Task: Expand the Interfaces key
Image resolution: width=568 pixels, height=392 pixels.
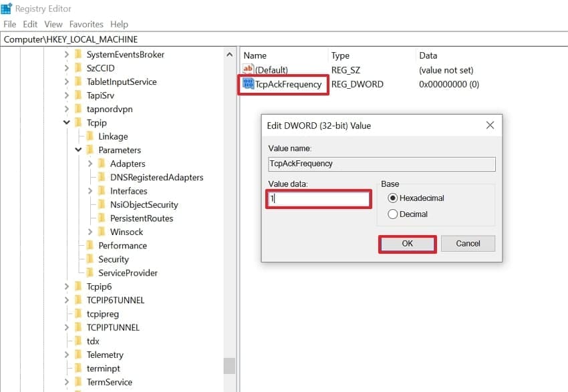Action: click(90, 191)
